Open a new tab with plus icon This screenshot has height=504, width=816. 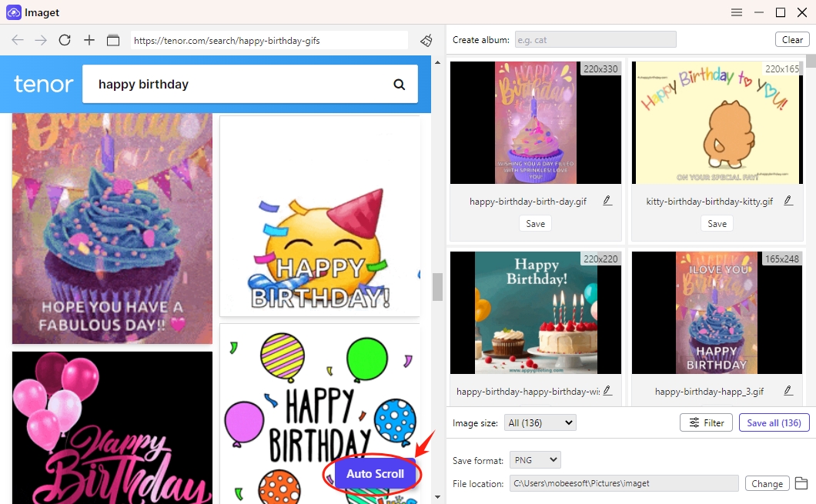pos(89,40)
